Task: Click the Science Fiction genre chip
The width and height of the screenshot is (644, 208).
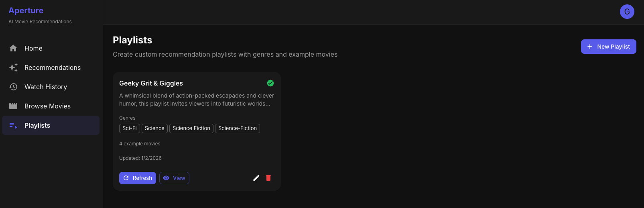Action: pos(191,128)
